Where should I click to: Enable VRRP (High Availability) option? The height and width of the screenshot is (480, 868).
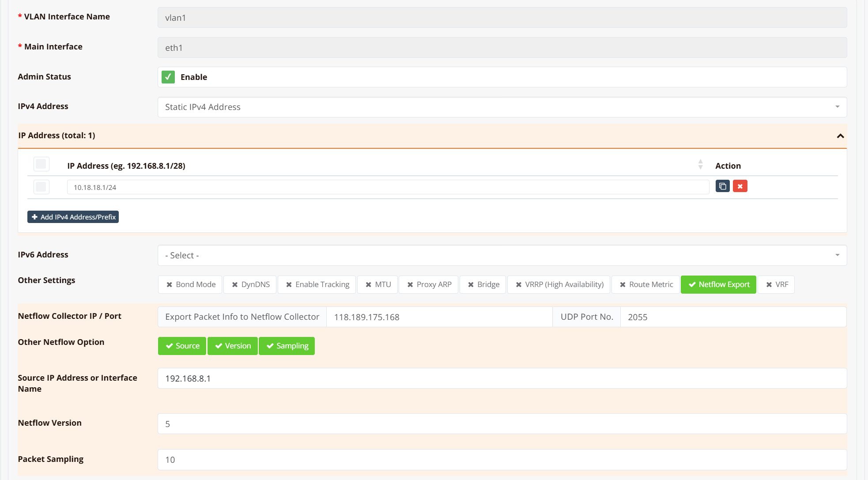coord(559,285)
